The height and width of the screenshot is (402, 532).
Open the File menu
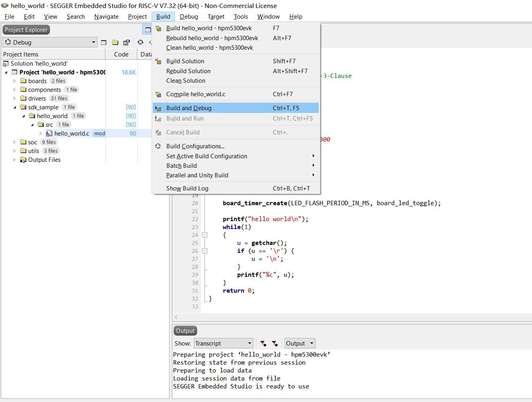(x=10, y=17)
